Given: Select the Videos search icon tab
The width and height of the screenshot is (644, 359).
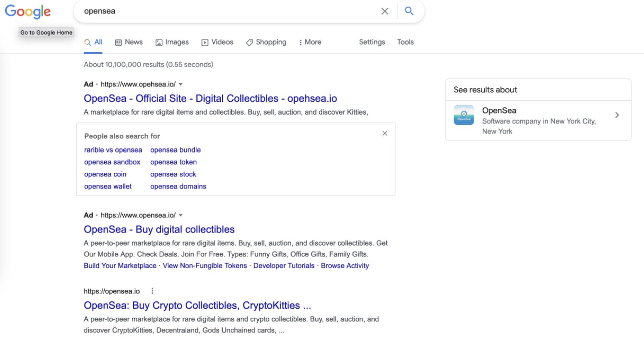Looking at the screenshot, I should coord(205,42).
